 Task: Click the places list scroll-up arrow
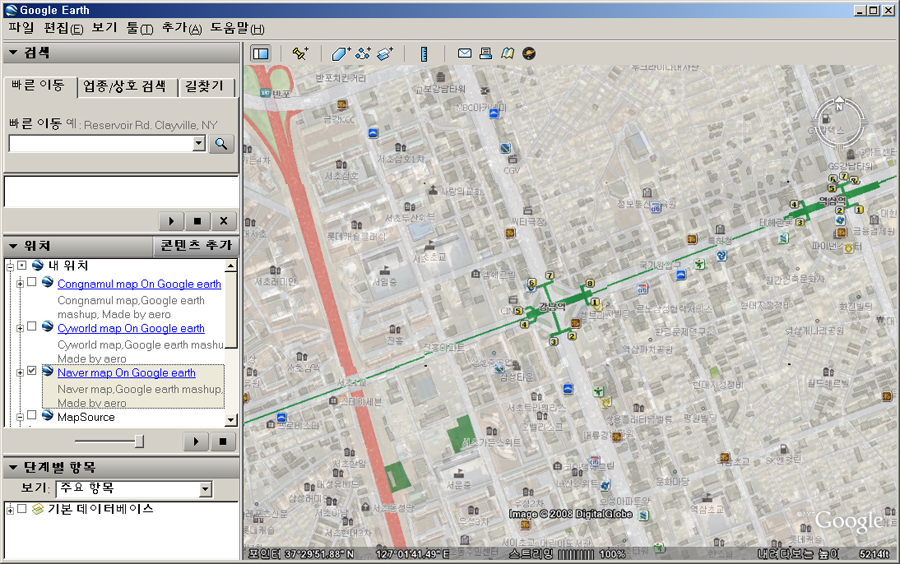231,265
